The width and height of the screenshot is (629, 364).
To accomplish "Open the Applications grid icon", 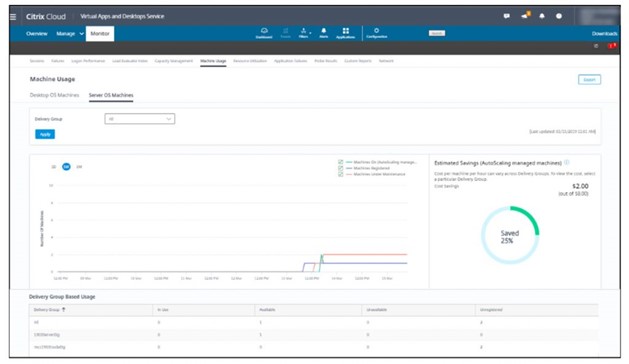I will [x=345, y=33].
